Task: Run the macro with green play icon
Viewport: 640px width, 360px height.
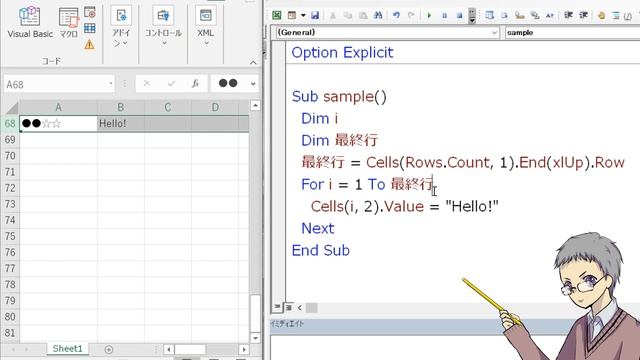Action: click(x=429, y=16)
